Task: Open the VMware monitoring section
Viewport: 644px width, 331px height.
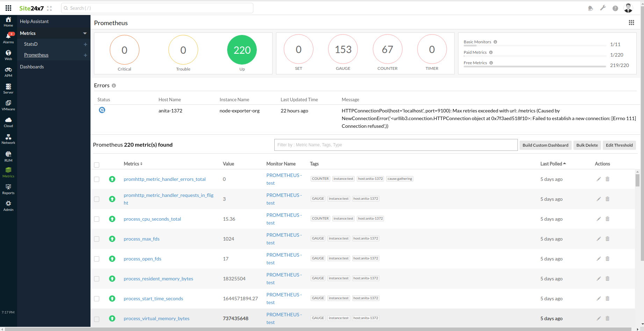Action: (8, 105)
